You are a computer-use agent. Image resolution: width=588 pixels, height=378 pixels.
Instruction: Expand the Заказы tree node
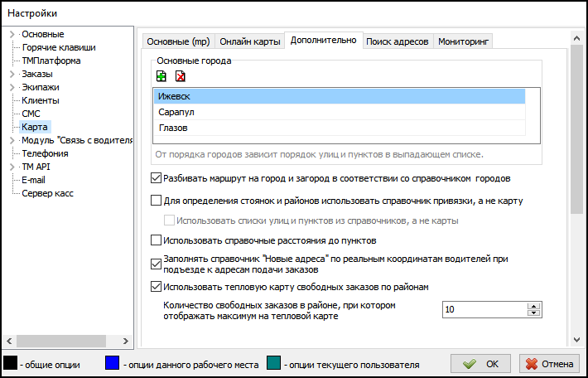[12, 74]
